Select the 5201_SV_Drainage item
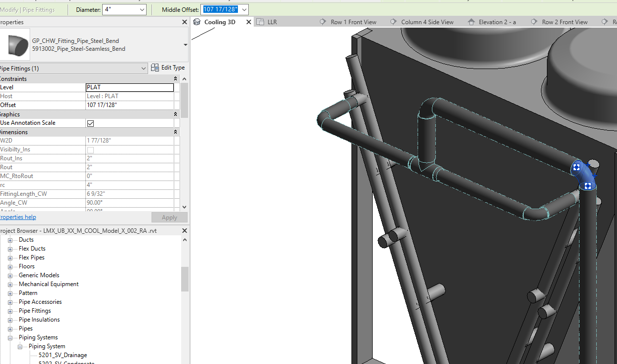617x364 pixels. [x=63, y=355]
